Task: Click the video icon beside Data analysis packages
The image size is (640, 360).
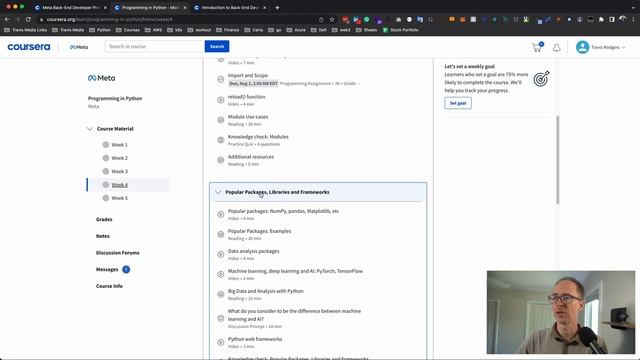Action: [x=220, y=254]
